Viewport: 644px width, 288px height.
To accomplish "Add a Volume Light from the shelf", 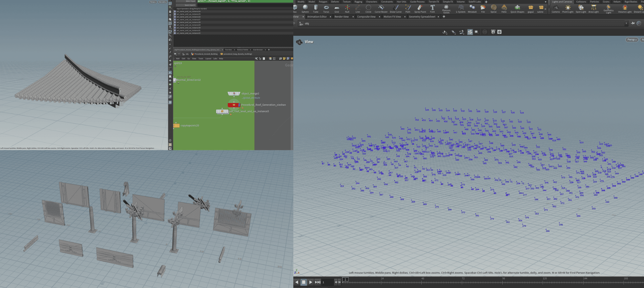I will point(625,9).
